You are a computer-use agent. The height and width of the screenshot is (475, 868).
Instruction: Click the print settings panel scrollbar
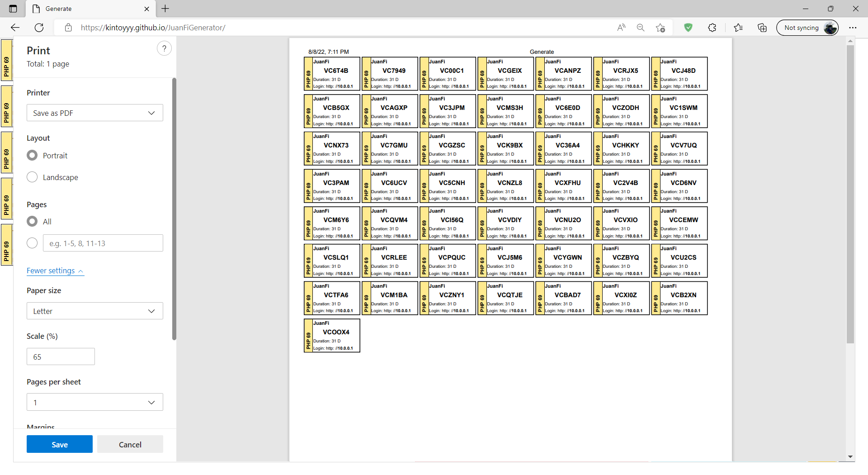pyautogui.click(x=174, y=208)
